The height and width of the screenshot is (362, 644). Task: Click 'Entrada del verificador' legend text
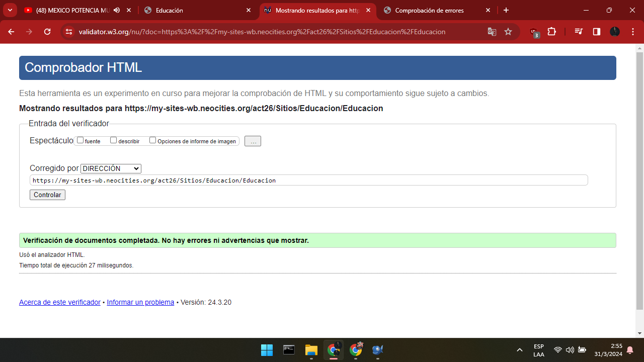coord(68,123)
